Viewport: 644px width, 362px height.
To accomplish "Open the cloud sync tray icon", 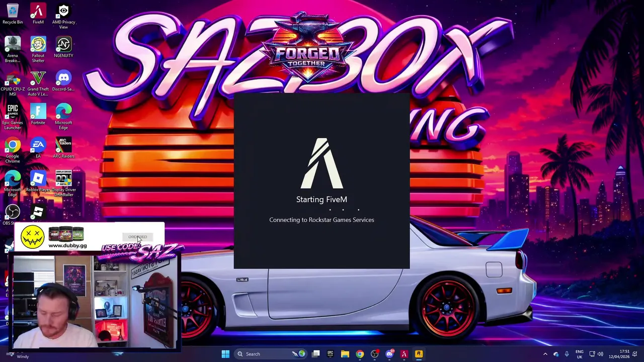I will pos(556,354).
